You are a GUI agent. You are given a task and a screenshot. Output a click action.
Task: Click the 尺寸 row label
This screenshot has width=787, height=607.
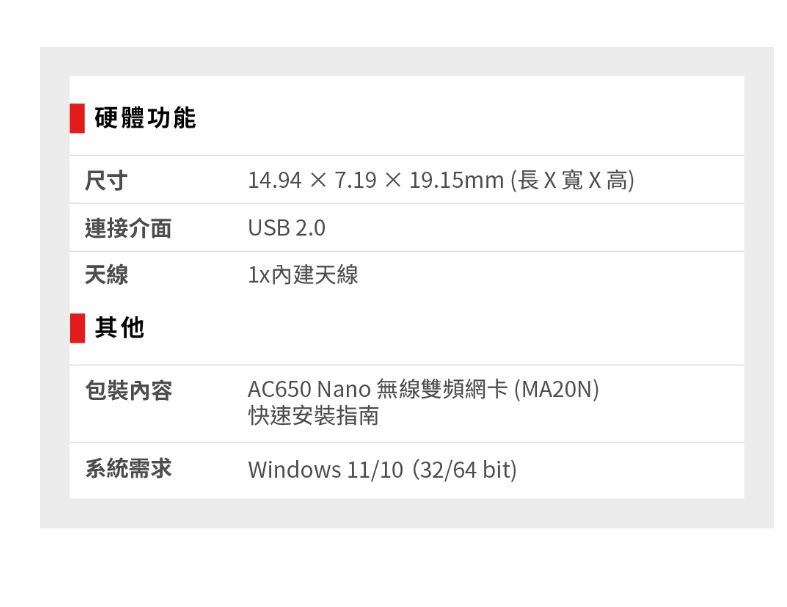point(106,181)
